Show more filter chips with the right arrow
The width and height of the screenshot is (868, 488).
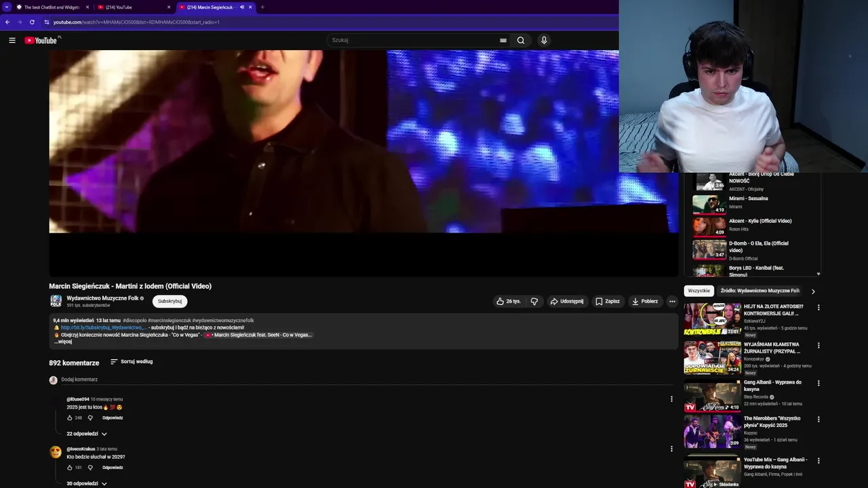pyautogui.click(x=813, y=291)
